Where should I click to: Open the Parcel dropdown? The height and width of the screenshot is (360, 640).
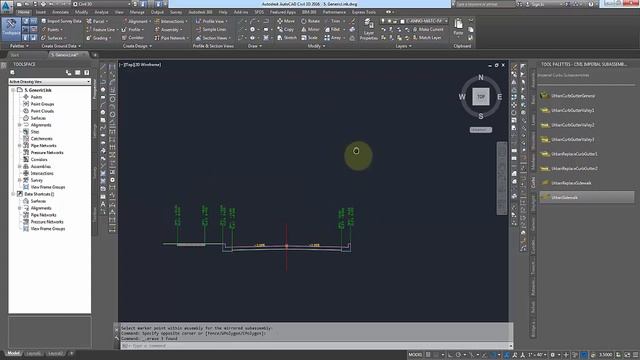point(97,21)
